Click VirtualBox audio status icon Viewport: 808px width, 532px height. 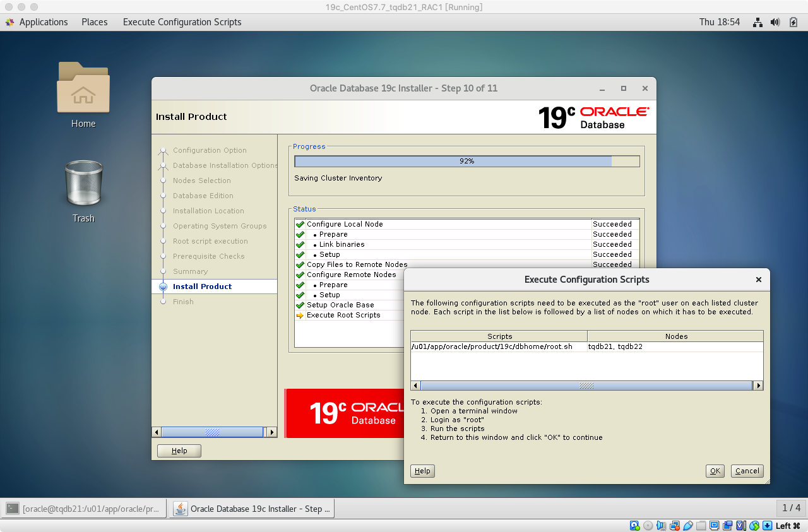click(661, 526)
